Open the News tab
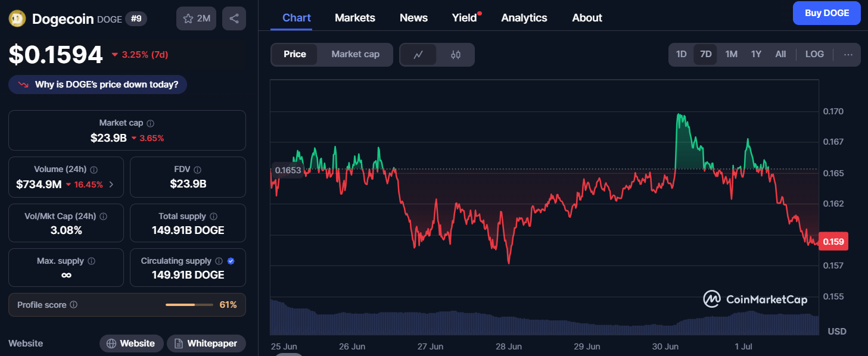The image size is (868, 356). (x=413, y=18)
